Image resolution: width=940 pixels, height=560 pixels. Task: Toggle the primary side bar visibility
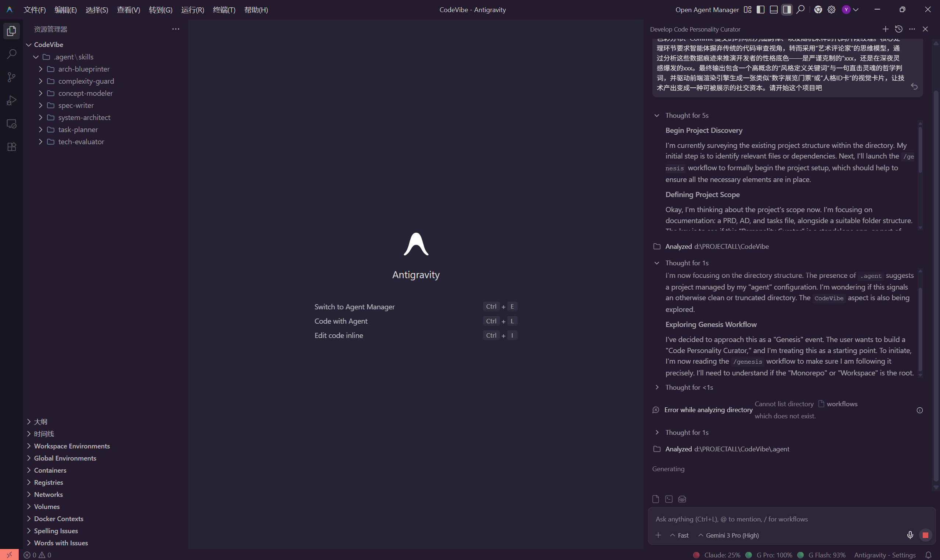point(760,10)
